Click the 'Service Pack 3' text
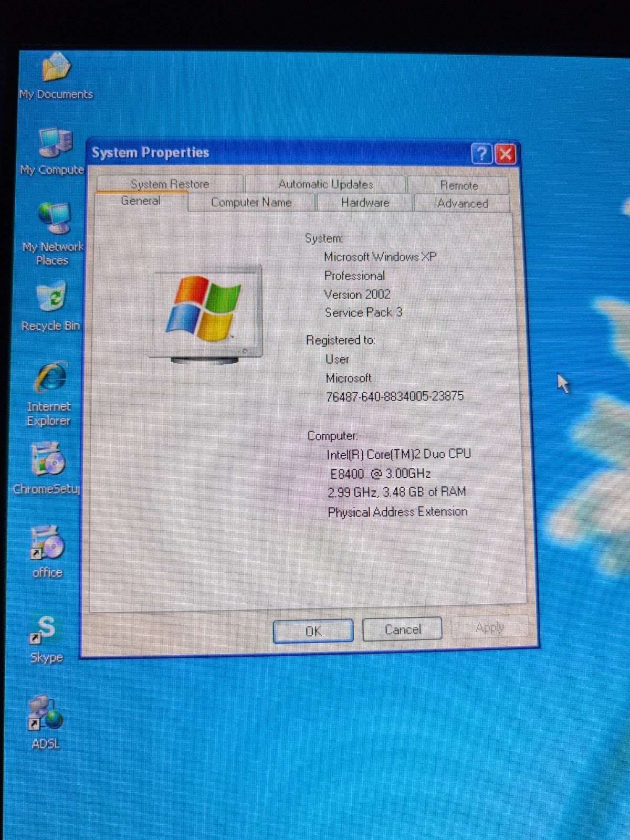The width and height of the screenshot is (630, 840). coord(364,312)
